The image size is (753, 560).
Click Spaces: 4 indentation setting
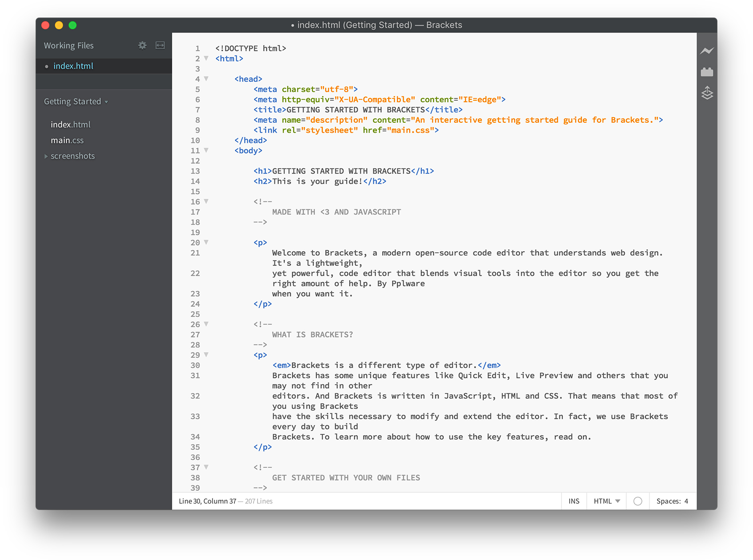[x=672, y=501]
